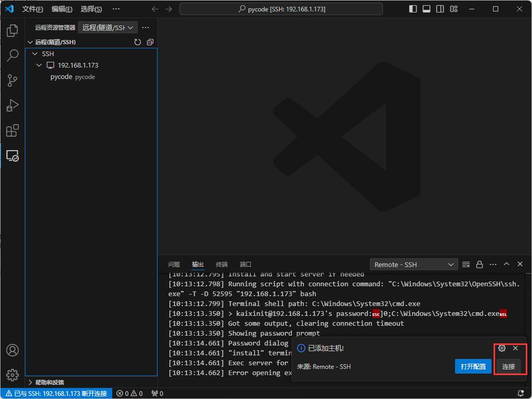Open the Run and Debug view
The width and height of the screenshot is (532, 399).
pos(12,105)
